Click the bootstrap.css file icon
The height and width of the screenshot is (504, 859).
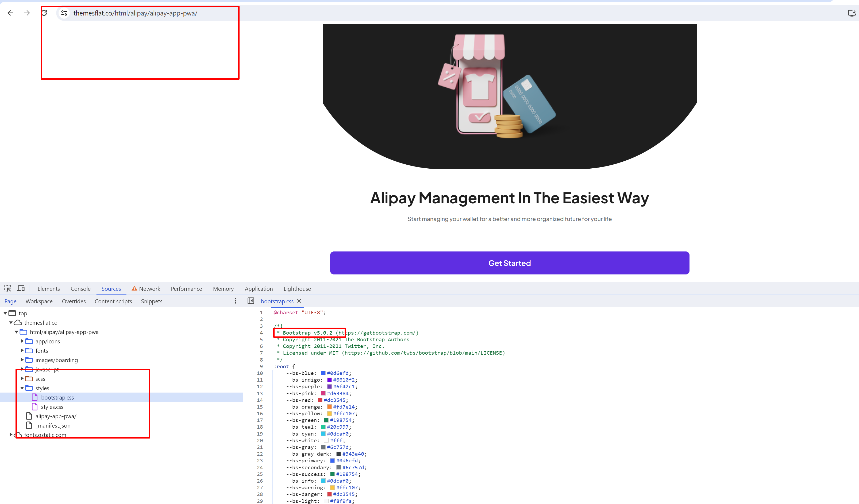point(35,397)
